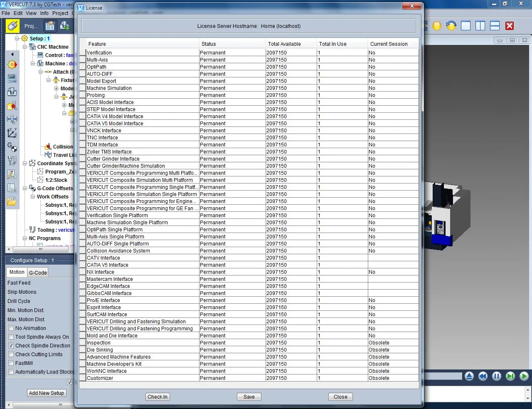This screenshot has width=532, height=409.
Task: Select the machine sidebar icon
Action: coord(12,92)
